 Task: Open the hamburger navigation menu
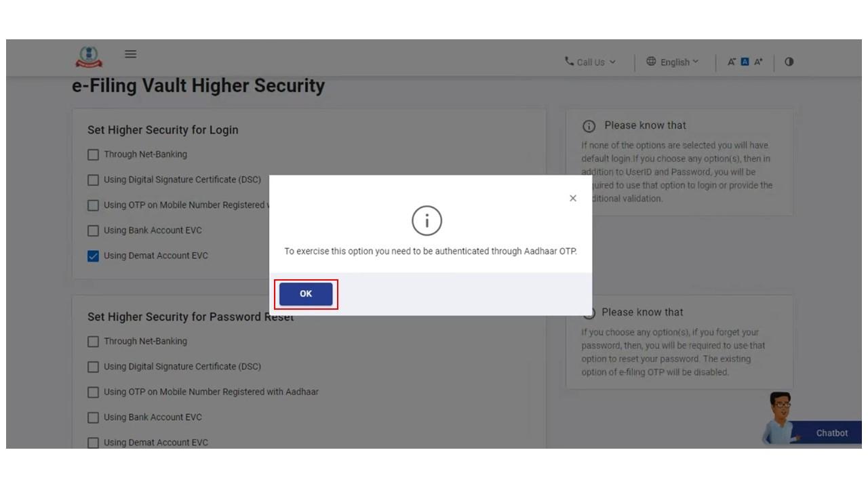pyautogui.click(x=130, y=54)
